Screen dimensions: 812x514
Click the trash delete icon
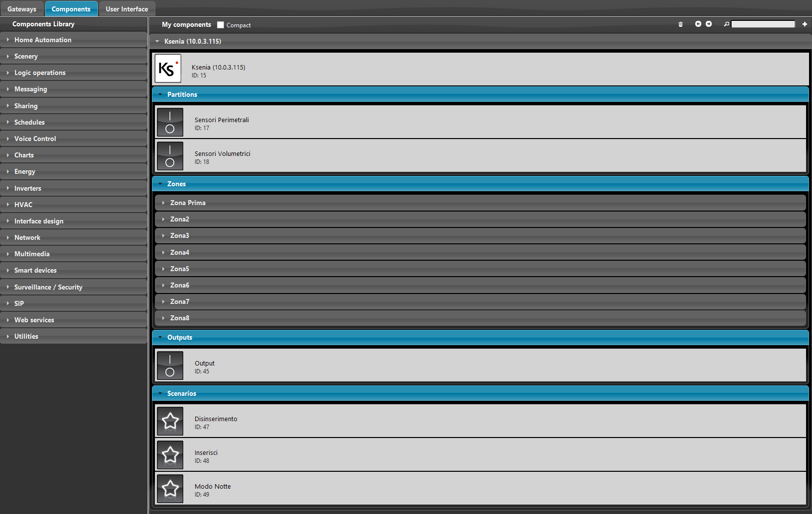pos(680,24)
